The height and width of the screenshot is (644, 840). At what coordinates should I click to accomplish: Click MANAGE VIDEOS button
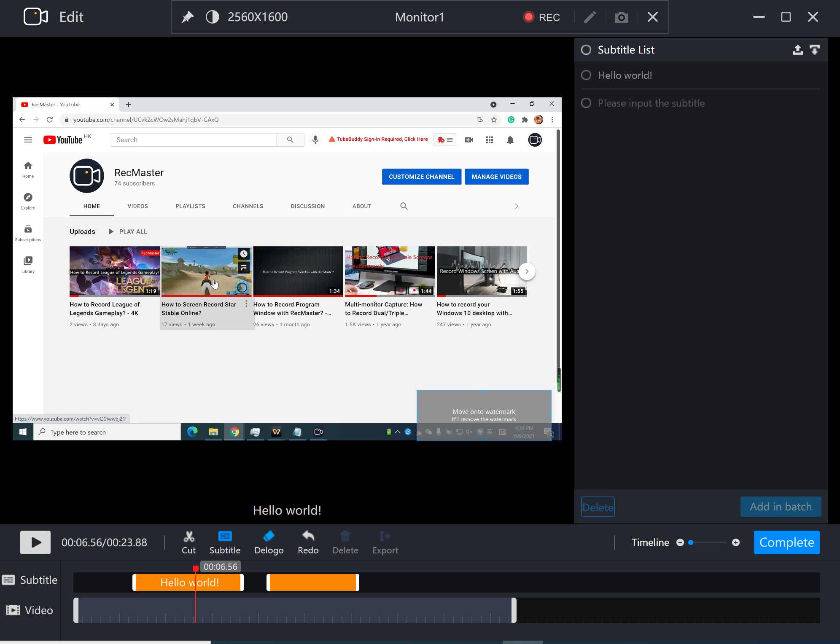coord(496,177)
